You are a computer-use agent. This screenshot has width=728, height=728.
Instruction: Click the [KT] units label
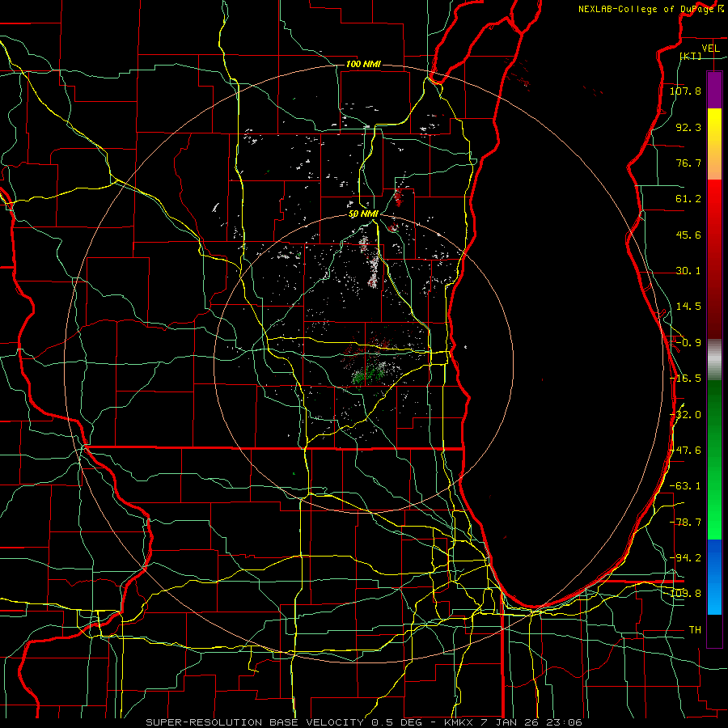[691, 56]
